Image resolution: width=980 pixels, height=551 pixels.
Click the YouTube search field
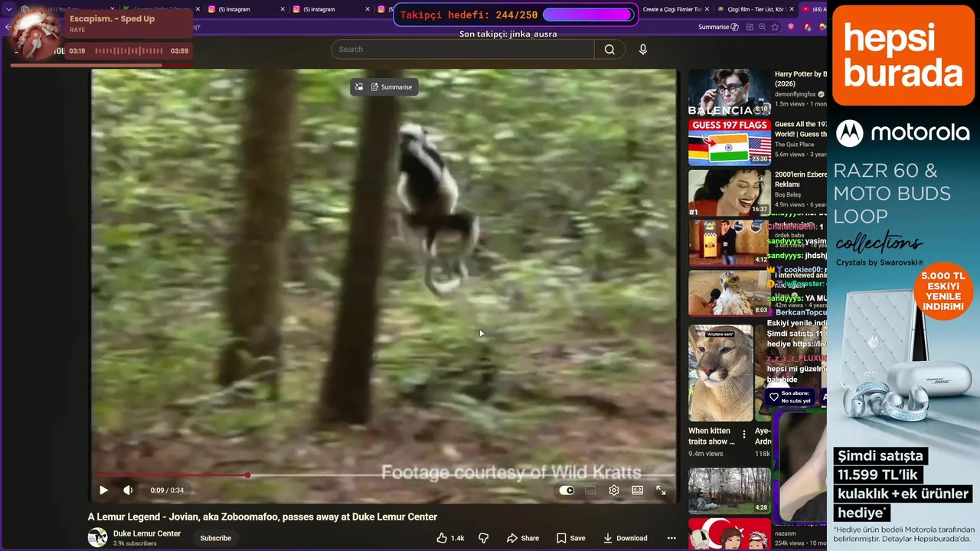pyautogui.click(x=462, y=49)
